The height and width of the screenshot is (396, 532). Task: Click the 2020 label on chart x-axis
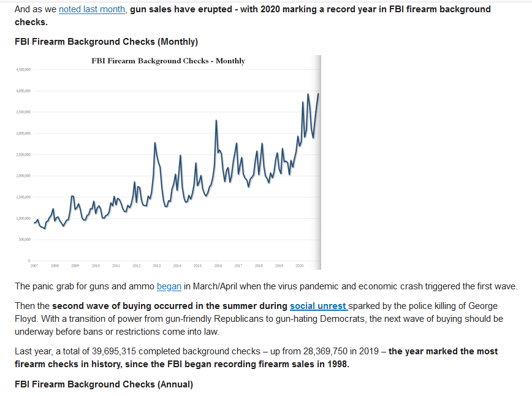[x=299, y=265]
